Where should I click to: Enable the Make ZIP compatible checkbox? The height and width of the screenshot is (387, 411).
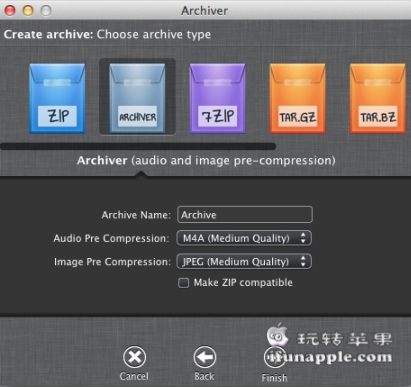coord(183,283)
